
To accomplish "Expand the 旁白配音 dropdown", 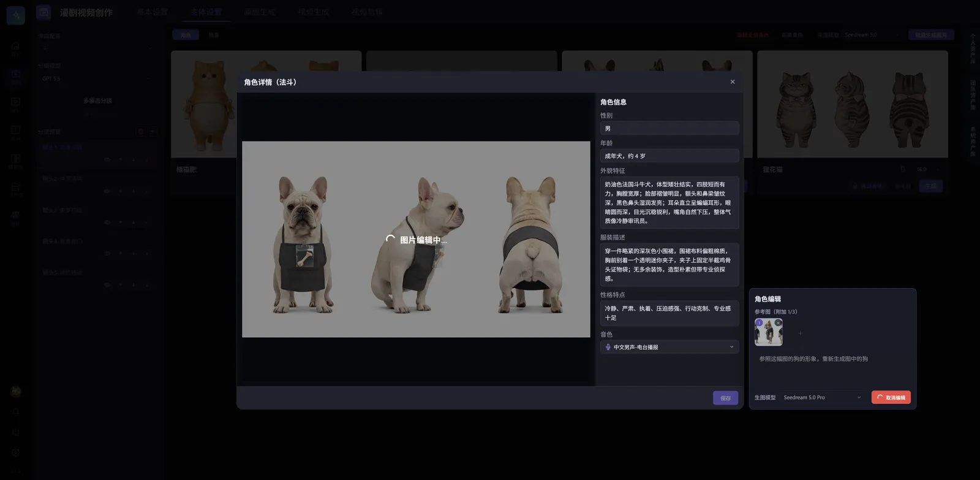I will (x=97, y=48).
